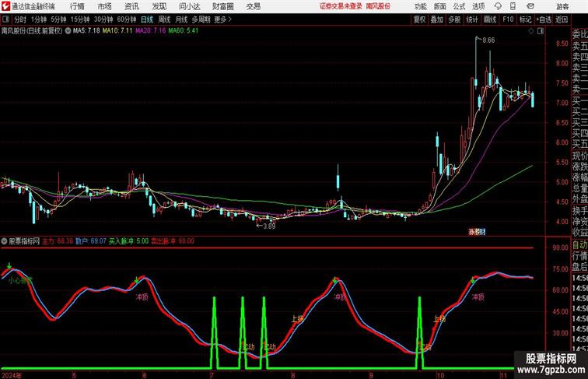The height and width of the screenshot is (379, 588).
Task: Open the 公式 menu
Action: click(x=459, y=6)
